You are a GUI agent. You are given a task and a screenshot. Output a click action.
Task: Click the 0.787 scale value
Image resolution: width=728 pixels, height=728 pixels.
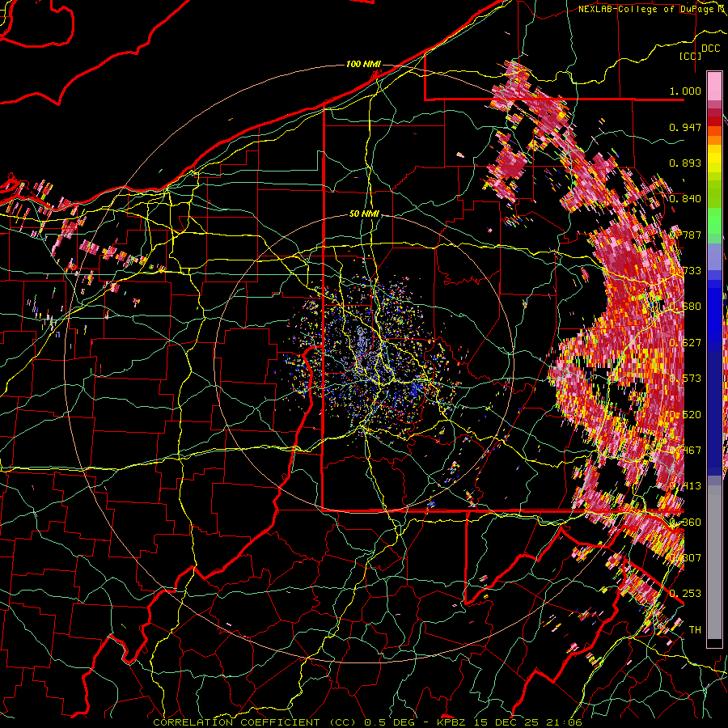[685, 235]
